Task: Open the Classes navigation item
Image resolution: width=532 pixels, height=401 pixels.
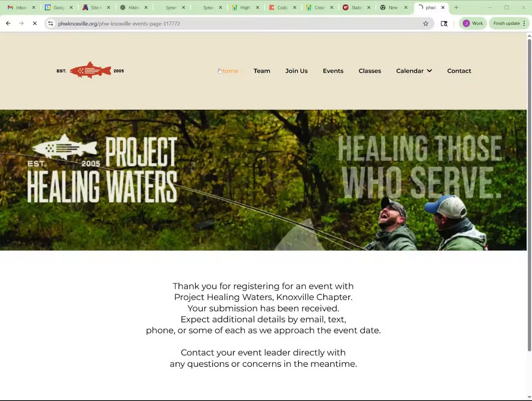Action: [x=369, y=71]
